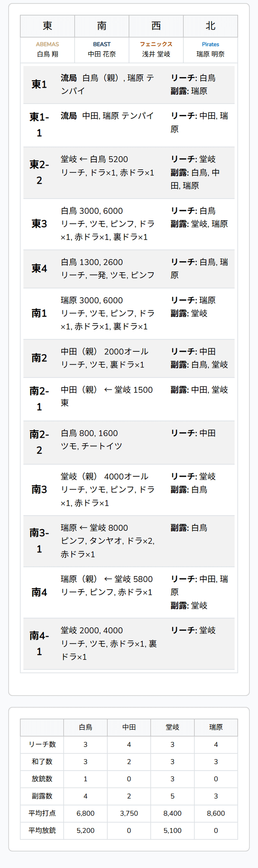Click the ABEMAS team name
This screenshot has height=868, width=258.
48,44
